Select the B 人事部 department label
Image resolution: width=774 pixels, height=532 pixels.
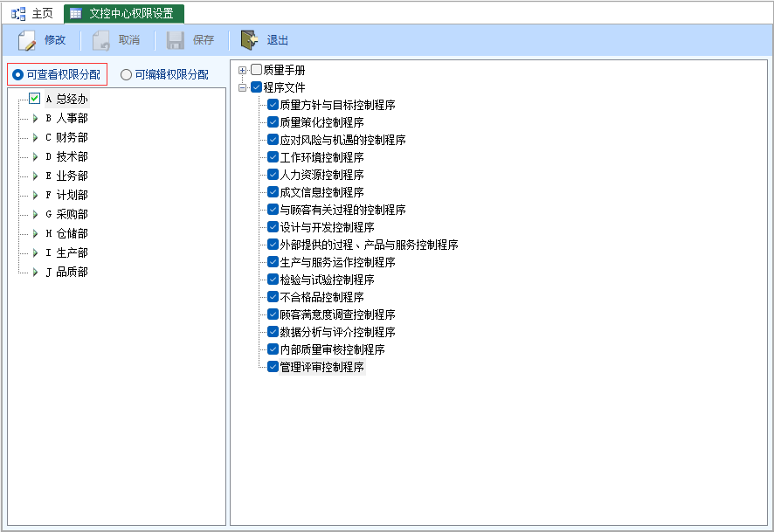pos(66,118)
